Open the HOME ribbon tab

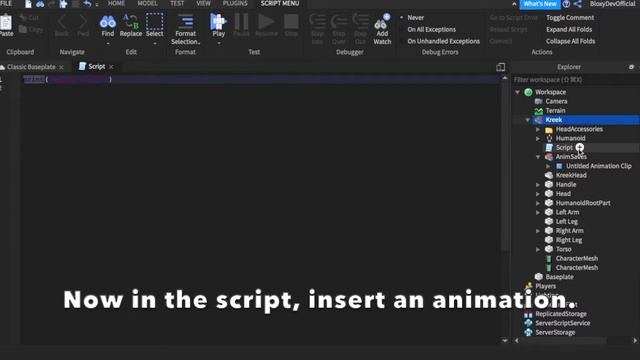(116, 3)
